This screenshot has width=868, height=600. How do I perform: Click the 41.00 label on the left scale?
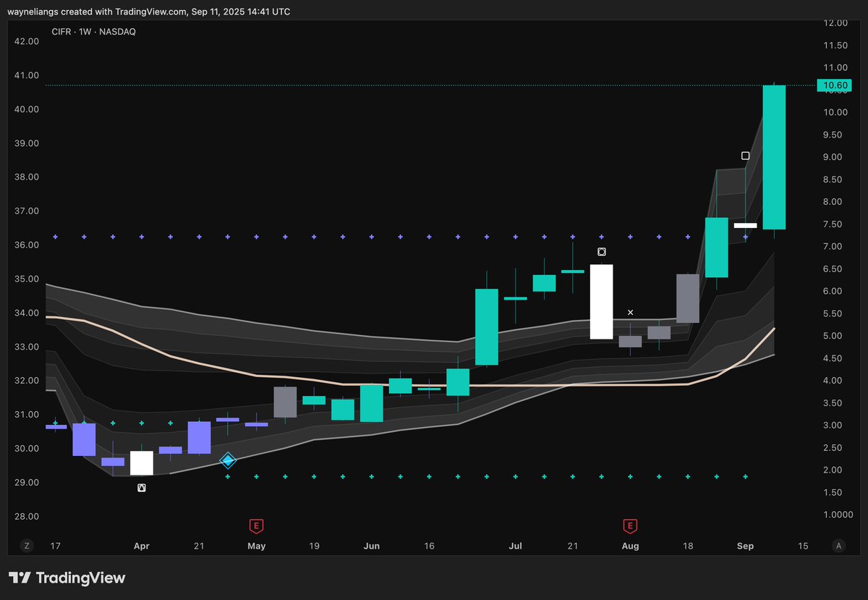27,75
